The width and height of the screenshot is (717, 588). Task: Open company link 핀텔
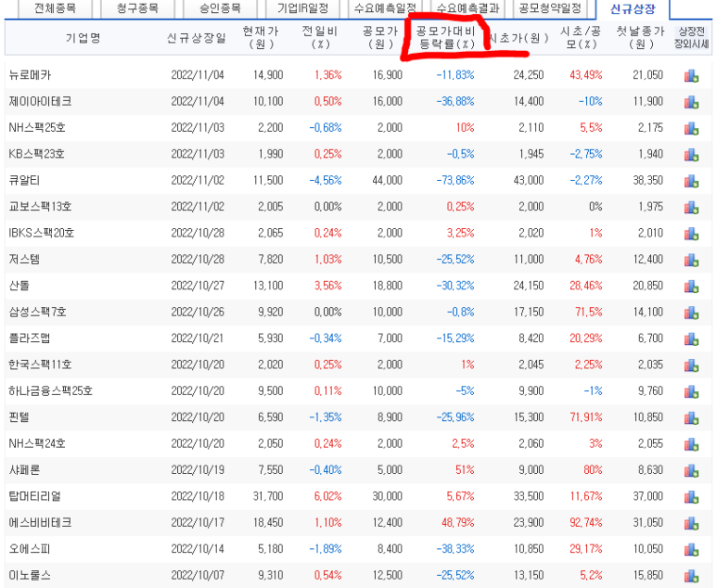coord(19,417)
